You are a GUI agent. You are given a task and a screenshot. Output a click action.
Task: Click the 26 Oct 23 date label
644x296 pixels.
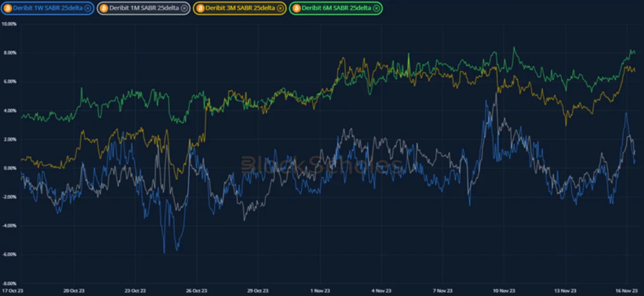(197, 291)
